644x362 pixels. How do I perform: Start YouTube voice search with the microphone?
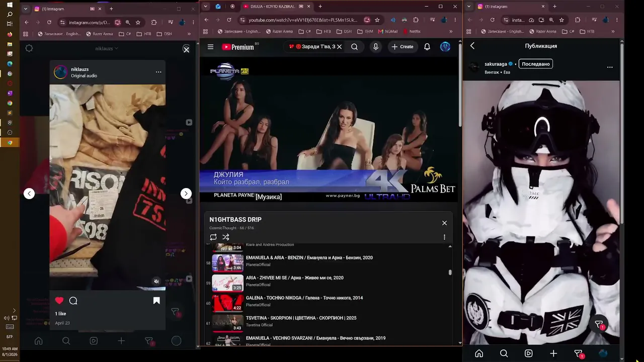[375, 47]
